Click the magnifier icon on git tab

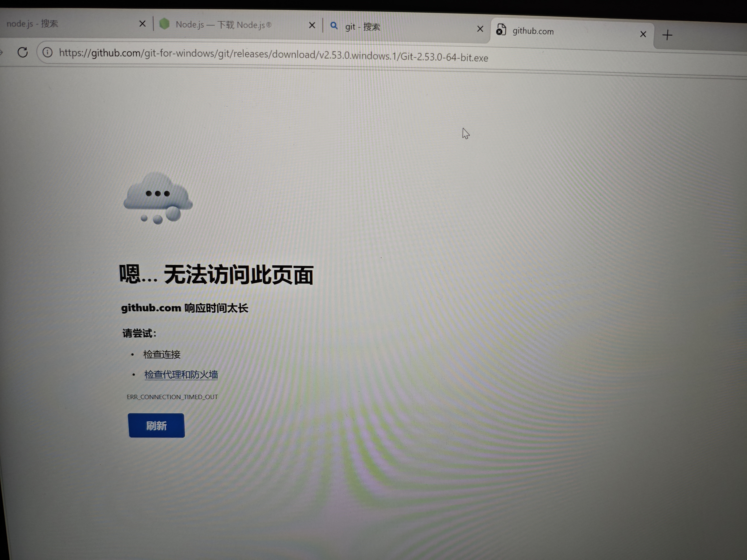click(334, 26)
